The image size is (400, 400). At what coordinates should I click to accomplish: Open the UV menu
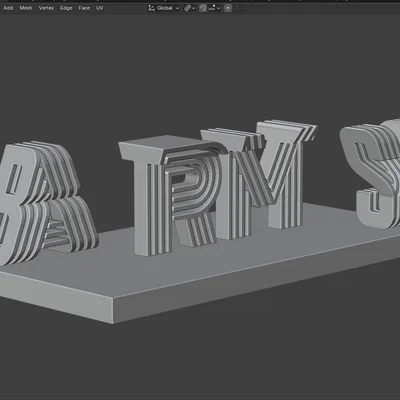(99, 8)
